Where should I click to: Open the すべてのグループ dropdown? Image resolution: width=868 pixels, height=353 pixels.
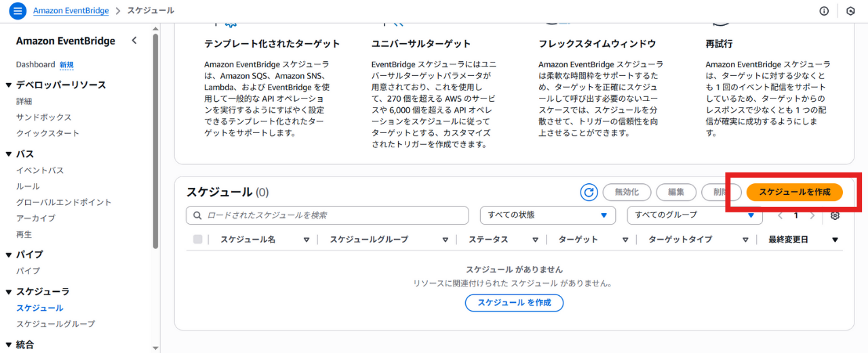(695, 215)
